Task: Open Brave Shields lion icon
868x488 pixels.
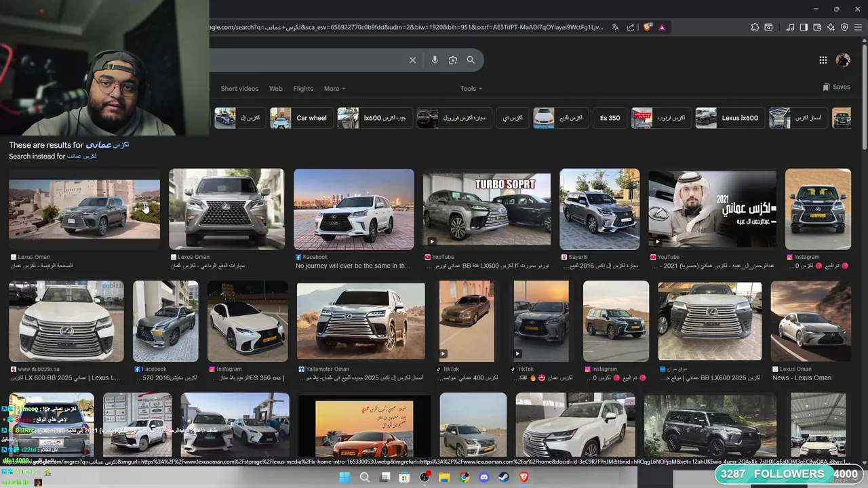Action: 647,27
